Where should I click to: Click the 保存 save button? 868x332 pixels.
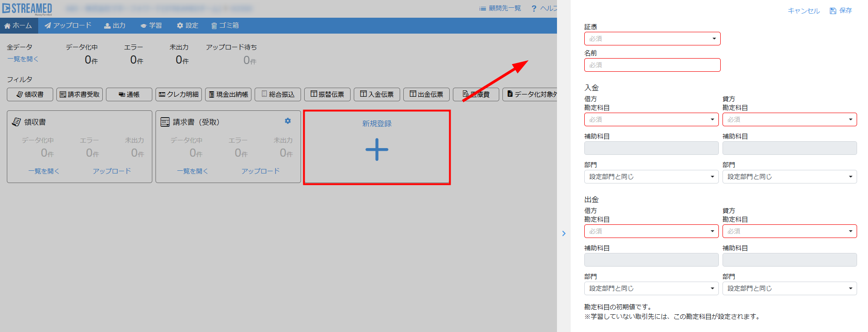tap(841, 10)
